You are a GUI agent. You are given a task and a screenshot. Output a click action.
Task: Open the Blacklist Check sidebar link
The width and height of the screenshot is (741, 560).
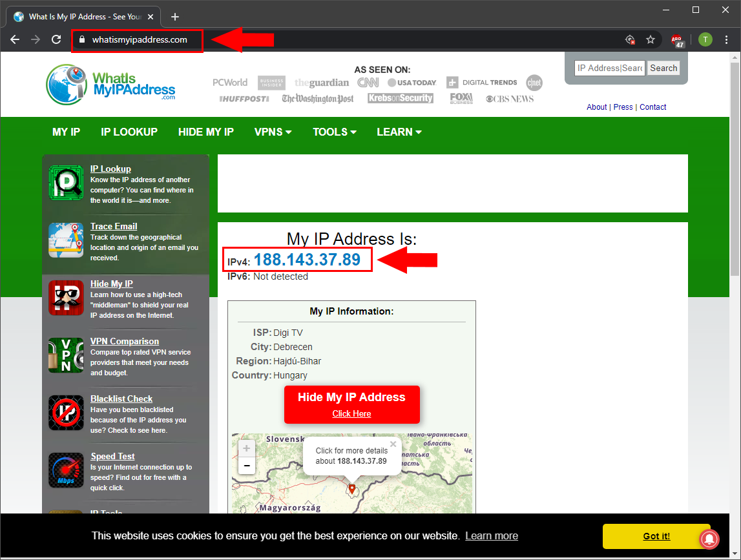click(121, 399)
